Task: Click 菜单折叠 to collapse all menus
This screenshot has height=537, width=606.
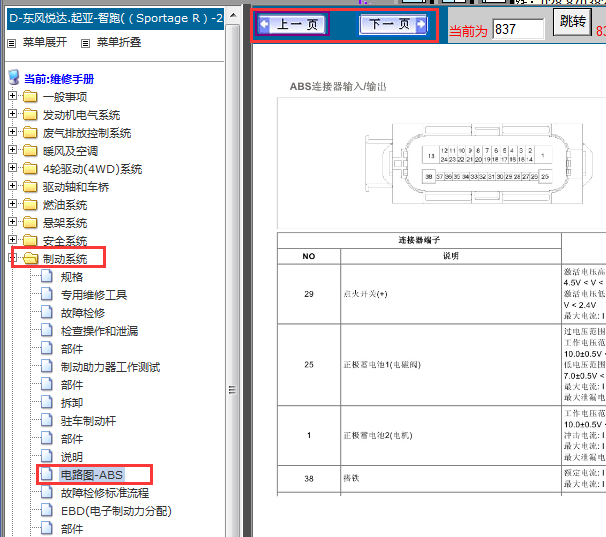Action: click(x=118, y=42)
